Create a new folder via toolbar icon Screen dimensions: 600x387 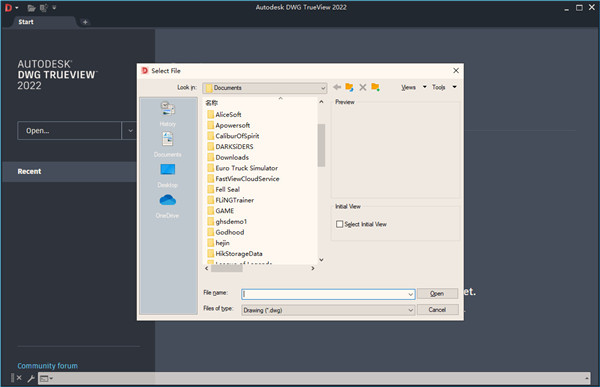pos(375,87)
